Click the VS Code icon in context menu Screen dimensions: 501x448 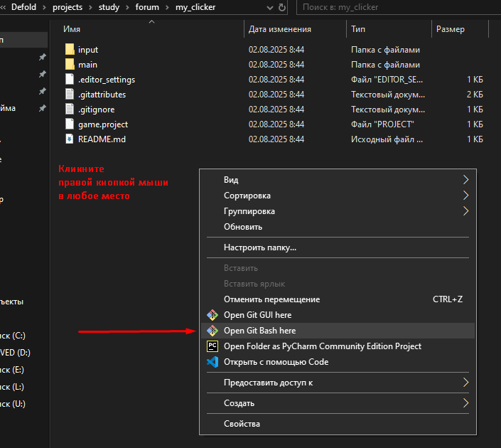point(212,362)
